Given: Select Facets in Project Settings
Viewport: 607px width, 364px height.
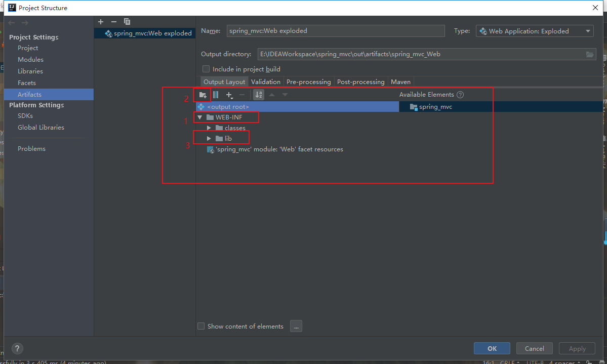Looking at the screenshot, I should pyautogui.click(x=27, y=83).
